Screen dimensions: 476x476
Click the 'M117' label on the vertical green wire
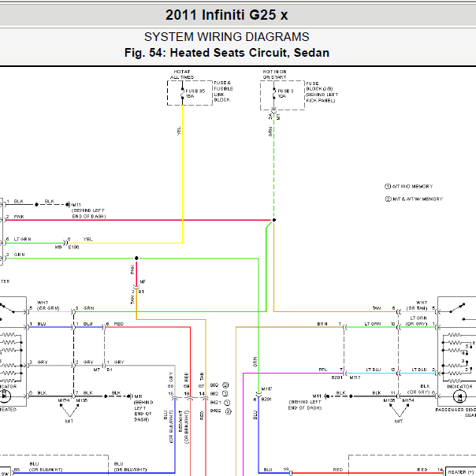click(266, 389)
